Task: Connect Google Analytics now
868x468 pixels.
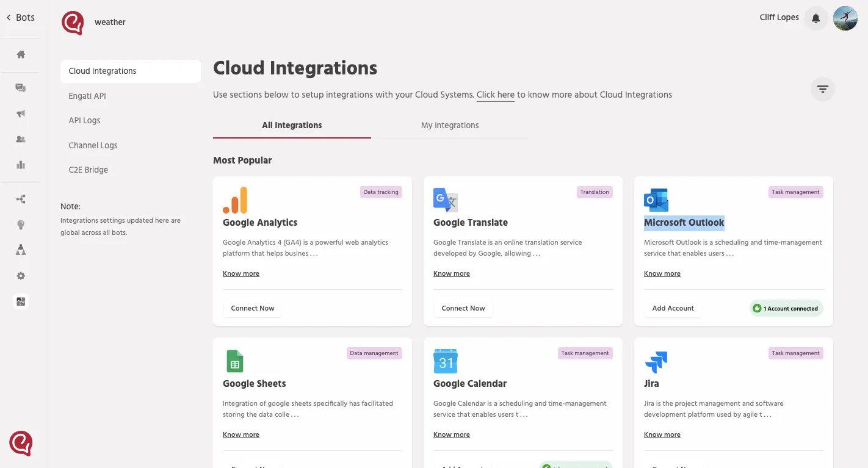Action: [x=253, y=309]
